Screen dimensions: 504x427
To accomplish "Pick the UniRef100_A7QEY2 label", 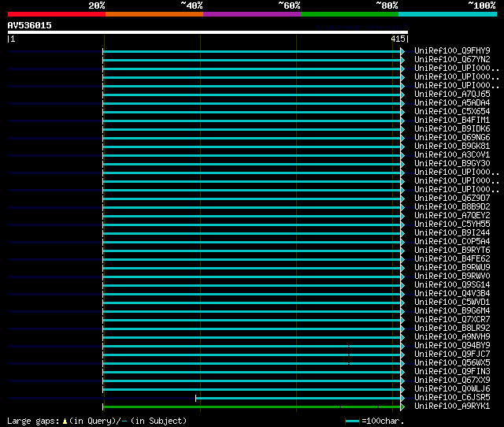I will (x=452, y=216).
